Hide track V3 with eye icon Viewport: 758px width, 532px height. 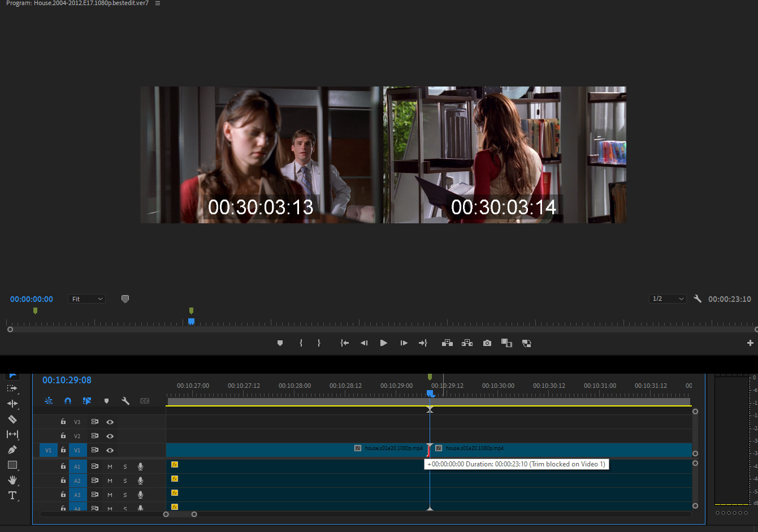tap(110, 422)
